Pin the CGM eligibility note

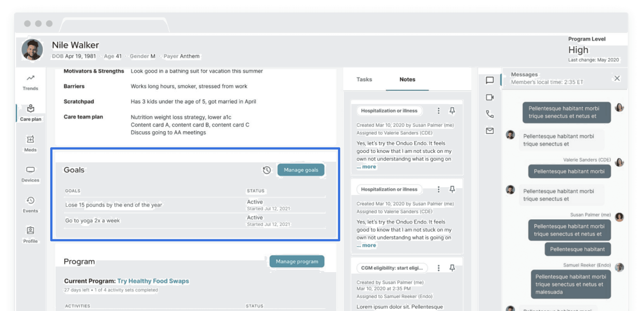[x=452, y=268]
